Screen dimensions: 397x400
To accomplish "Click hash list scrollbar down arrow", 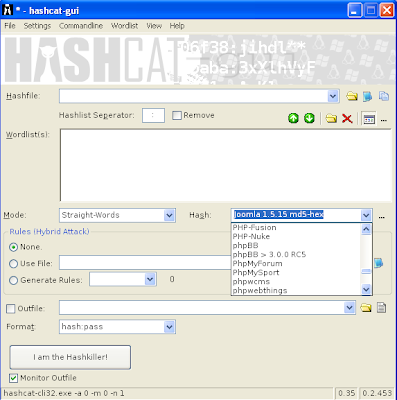I will click(x=366, y=289).
